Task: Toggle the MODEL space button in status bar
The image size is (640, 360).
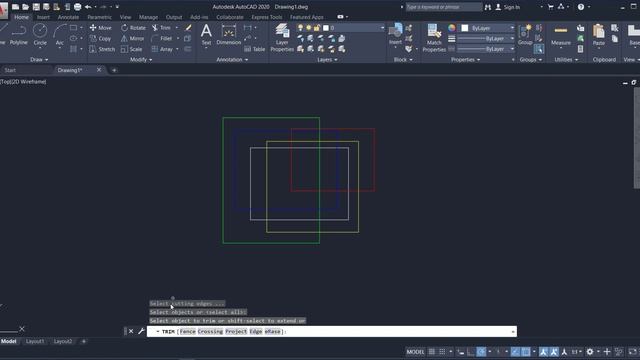Action: pyautogui.click(x=415, y=351)
